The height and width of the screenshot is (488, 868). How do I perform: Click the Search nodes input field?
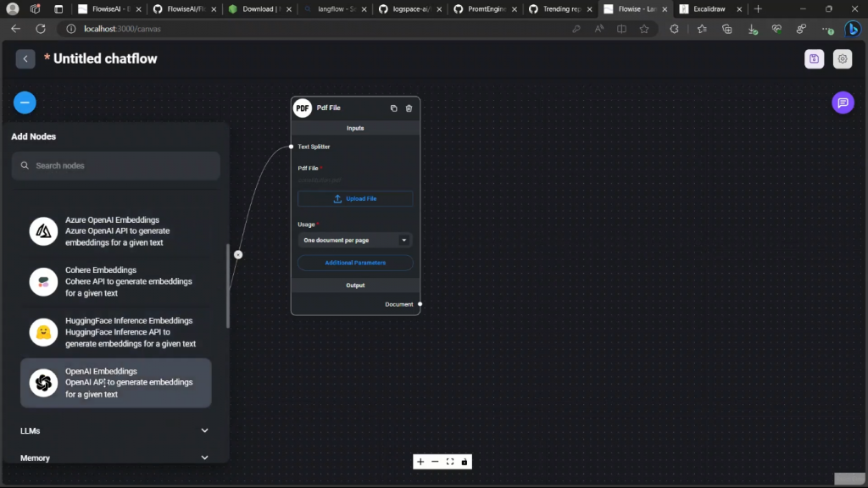(x=115, y=165)
